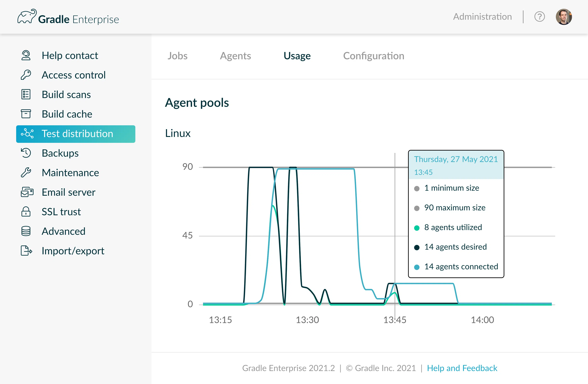The width and height of the screenshot is (588, 384).
Task: Click the Linux pool heading
Action: (178, 133)
